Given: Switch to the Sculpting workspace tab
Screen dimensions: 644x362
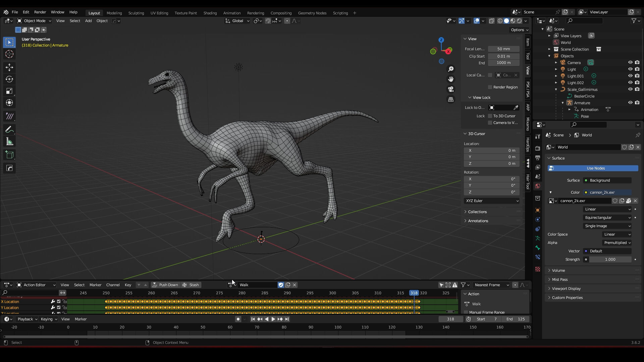Looking at the screenshot, I should pyautogui.click(x=136, y=13).
